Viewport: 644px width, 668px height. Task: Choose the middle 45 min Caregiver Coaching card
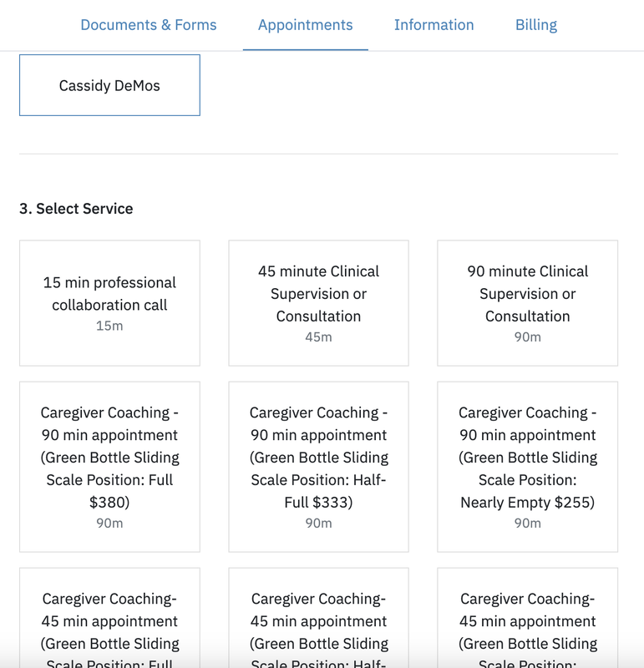[x=318, y=622]
